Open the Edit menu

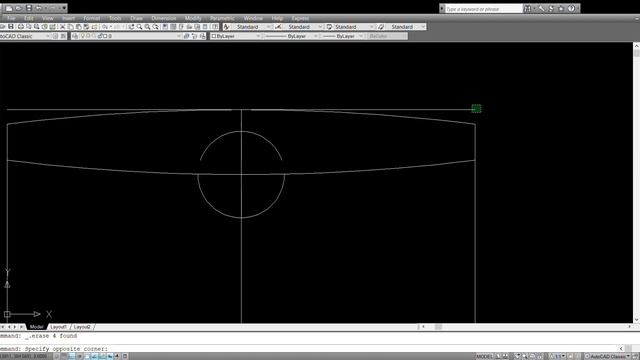point(29,18)
